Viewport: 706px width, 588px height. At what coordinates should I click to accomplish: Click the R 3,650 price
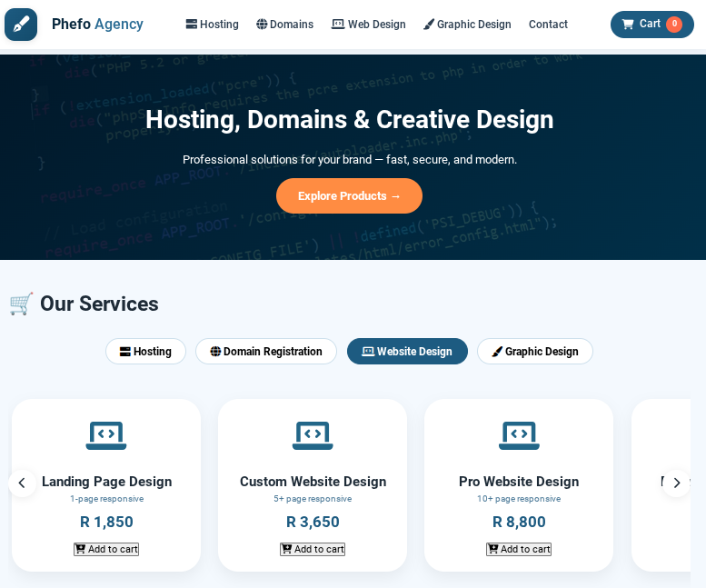(313, 522)
